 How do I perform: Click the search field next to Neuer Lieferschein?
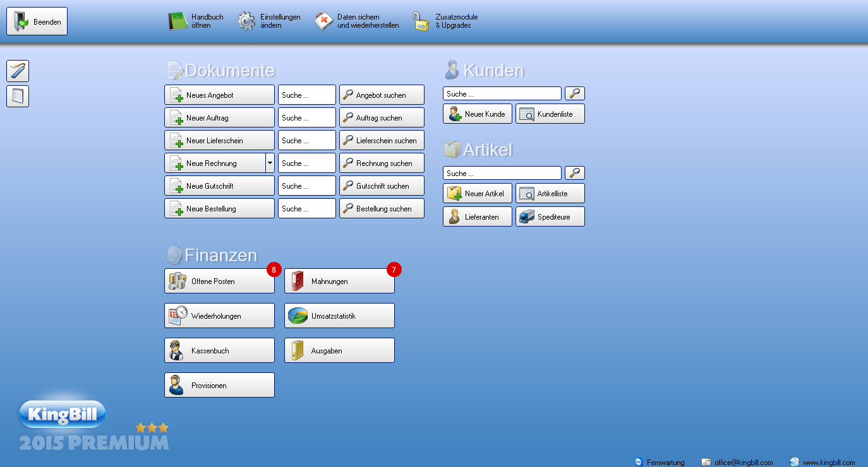coord(306,140)
